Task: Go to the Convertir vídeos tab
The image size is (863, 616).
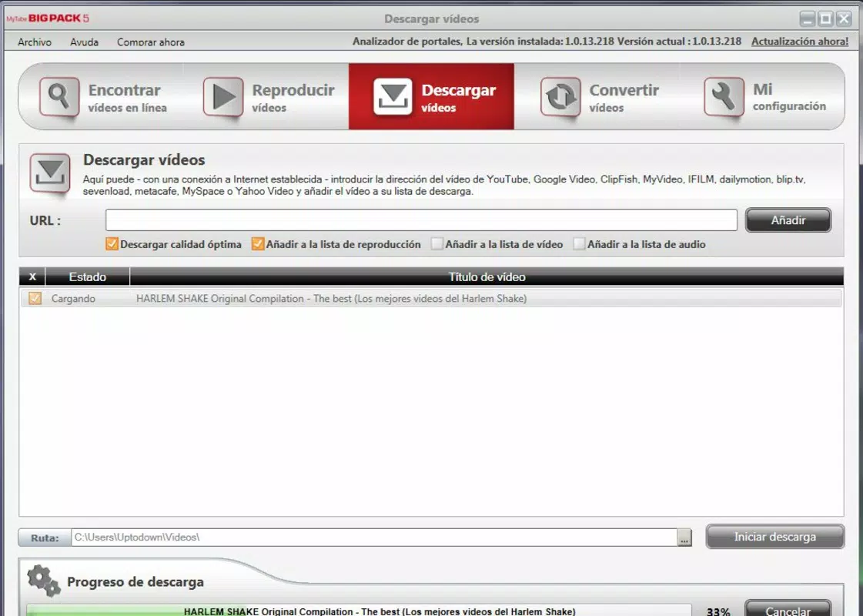Action: pos(597,96)
